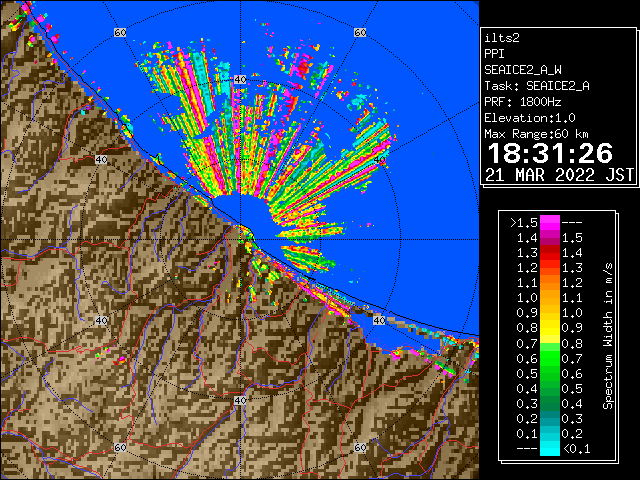Pick the orange swatch for 1.0–1.1

click(x=550, y=298)
